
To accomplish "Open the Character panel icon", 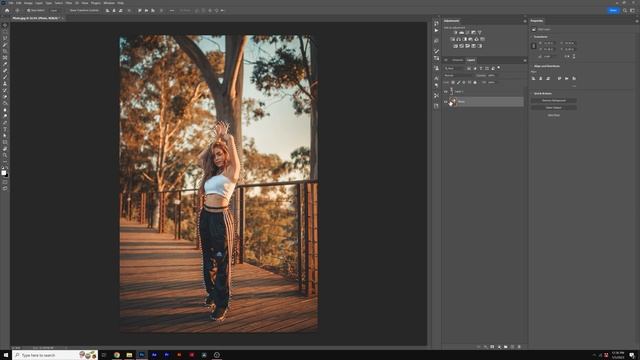I will (436, 78).
